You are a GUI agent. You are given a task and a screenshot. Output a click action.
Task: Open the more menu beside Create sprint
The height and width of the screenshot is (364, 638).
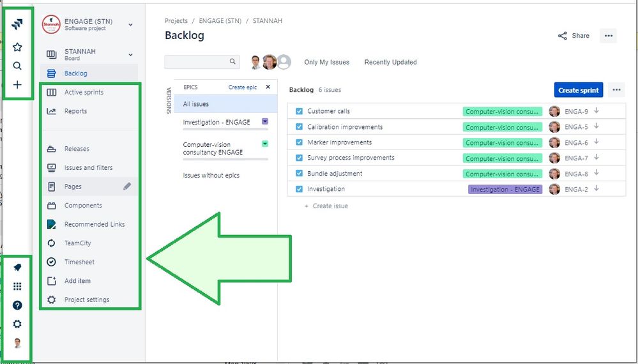coord(616,90)
